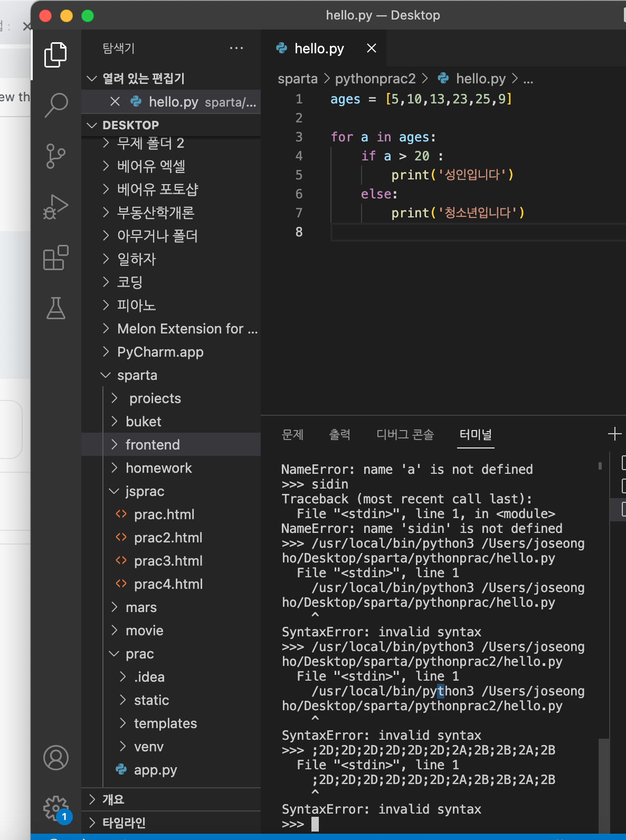The image size is (626, 840).
Task: Open the Search view icon
Action: tap(55, 106)
